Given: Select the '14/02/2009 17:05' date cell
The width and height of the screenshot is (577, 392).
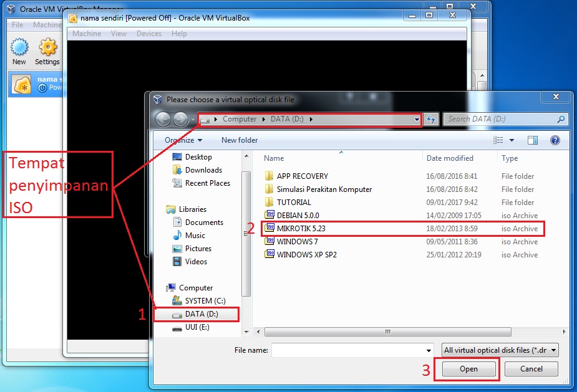Looking at the screenshot, I should click(x=453, y=216).
